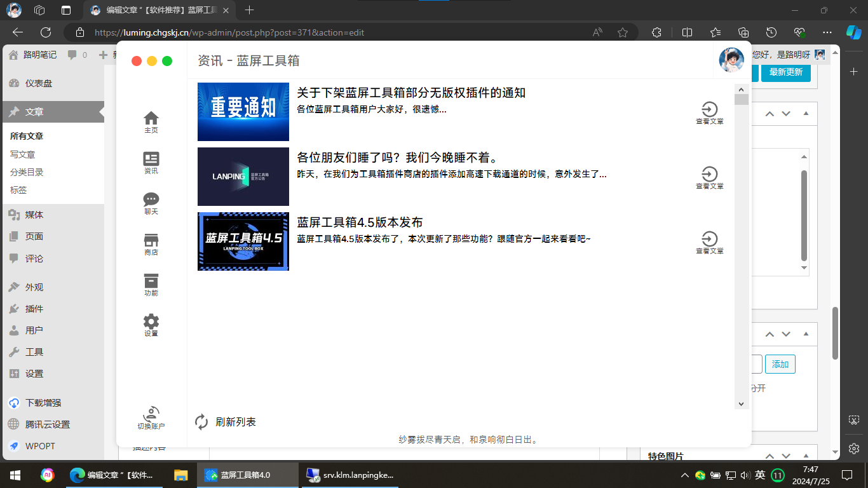
Task: Click article title 关于下架蓝屏工具箱部分无版权插件的通知
Action: [411, 93]
